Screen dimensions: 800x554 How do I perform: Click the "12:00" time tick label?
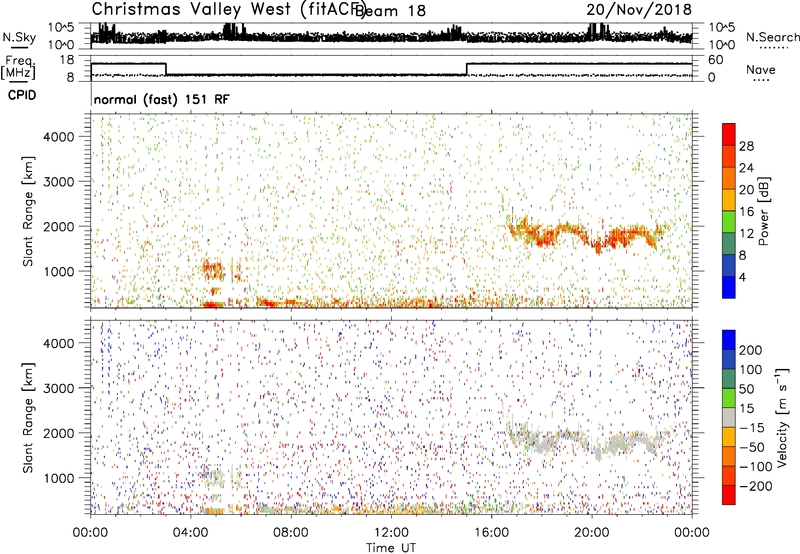pyautogui.click(x=391, y=532)
